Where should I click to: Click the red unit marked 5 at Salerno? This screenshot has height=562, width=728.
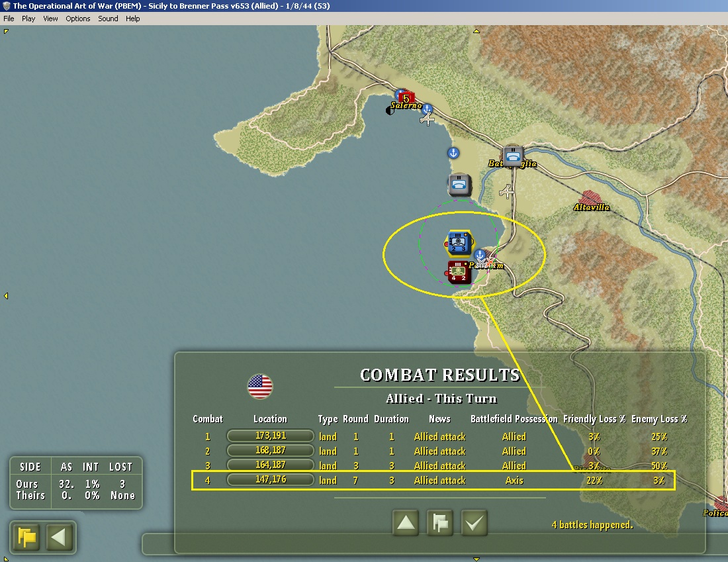tap(407, 98)
